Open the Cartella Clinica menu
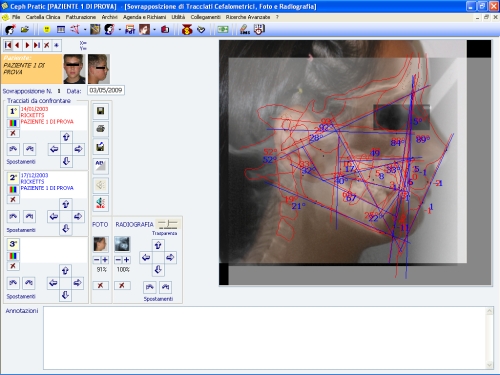500x375 pixels. pos(43,17)
